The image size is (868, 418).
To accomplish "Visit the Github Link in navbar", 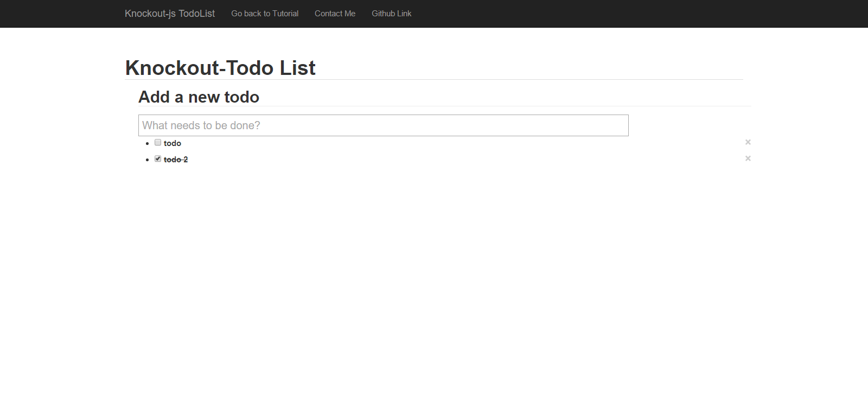I will [391, 14].
